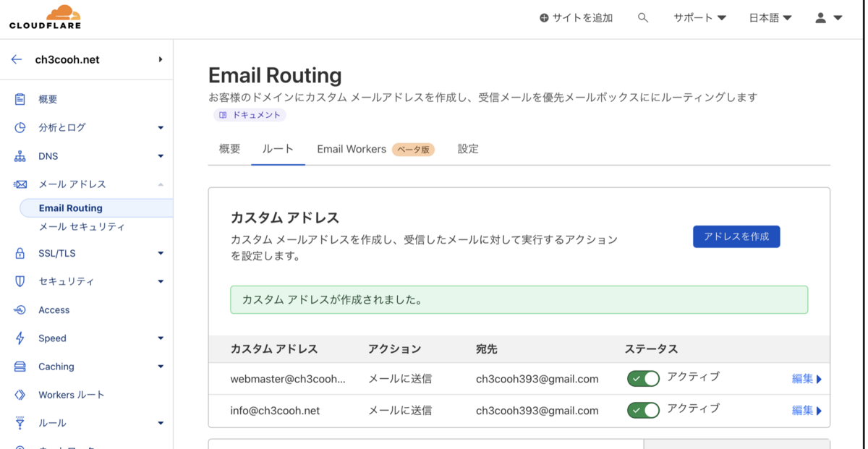Expand the 分析とログ sidebar section
868x449 pixels.
pyautogui.click(x=161, y=128)
